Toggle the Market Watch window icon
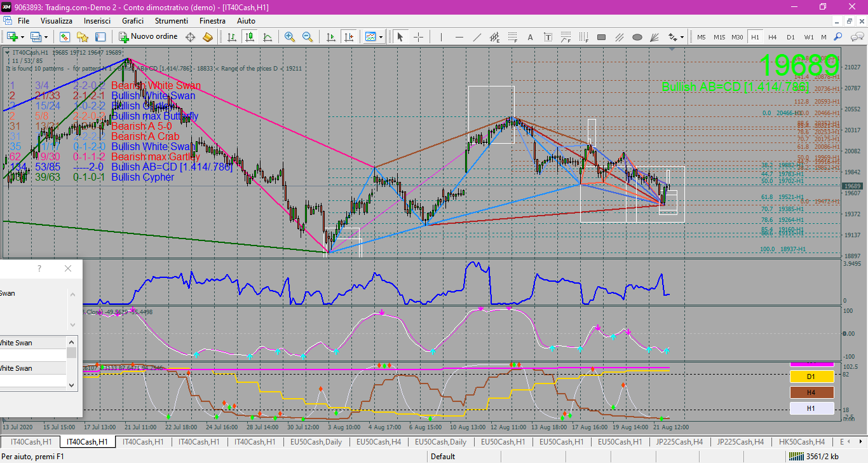 (64, 37)
